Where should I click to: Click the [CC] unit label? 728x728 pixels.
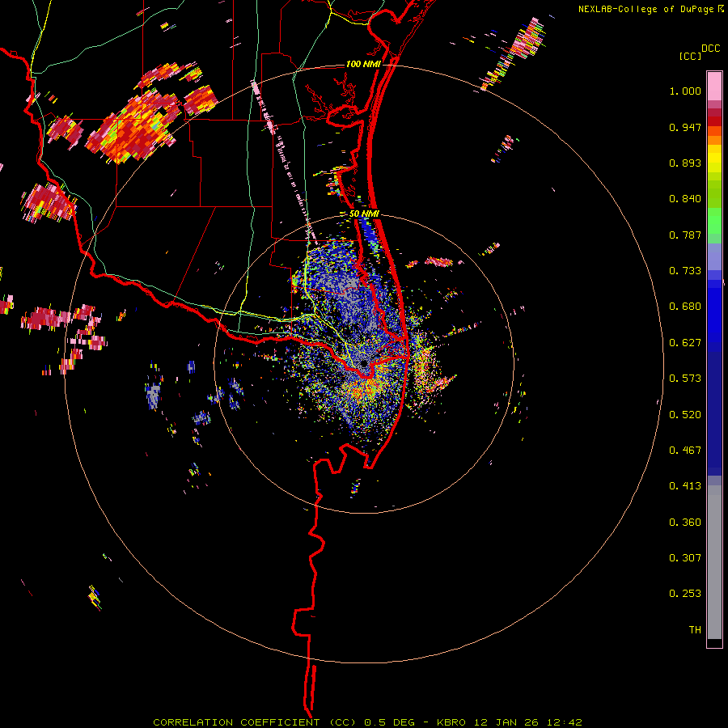click(x=690, y=56)
